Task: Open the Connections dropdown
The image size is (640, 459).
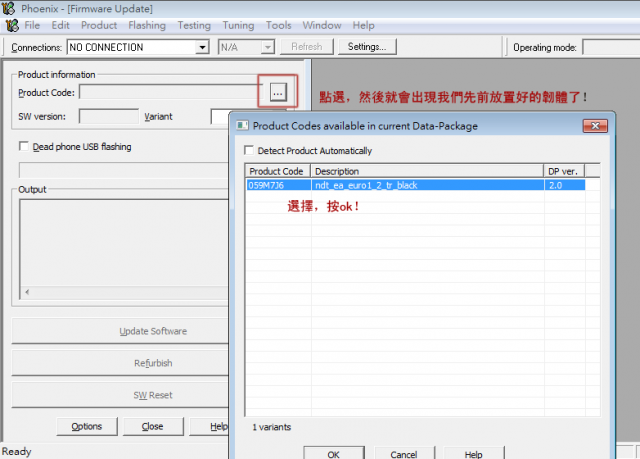Action: (202, 47)
